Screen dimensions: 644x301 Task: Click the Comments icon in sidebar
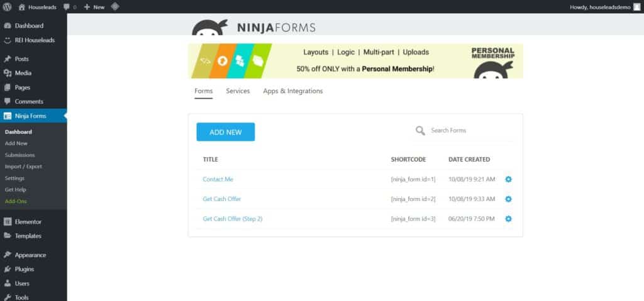(8, 101)
